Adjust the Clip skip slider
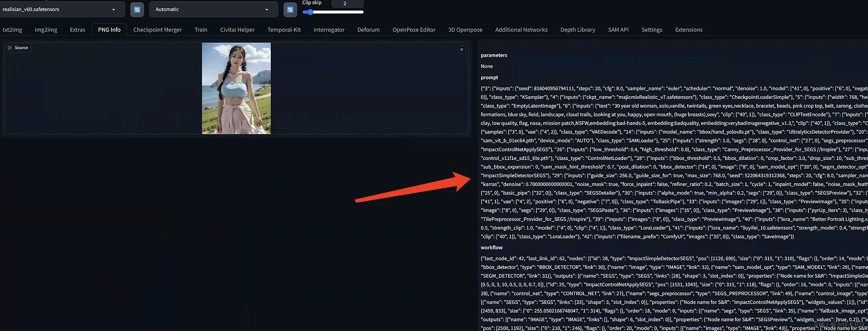Viewport: 868px width, 331px height. click(333, 12)
